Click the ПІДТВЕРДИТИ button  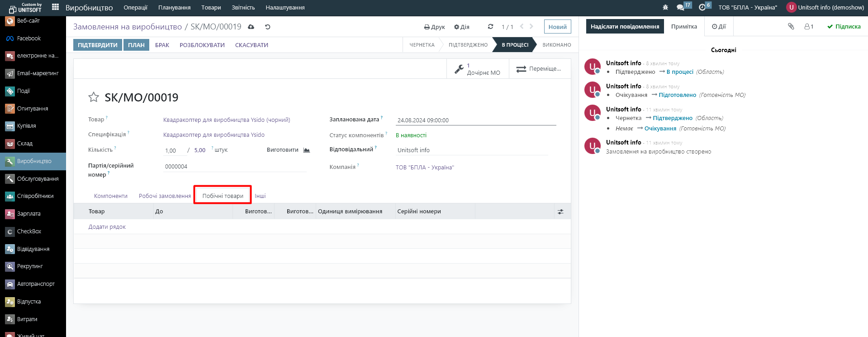tap(98, 45)
